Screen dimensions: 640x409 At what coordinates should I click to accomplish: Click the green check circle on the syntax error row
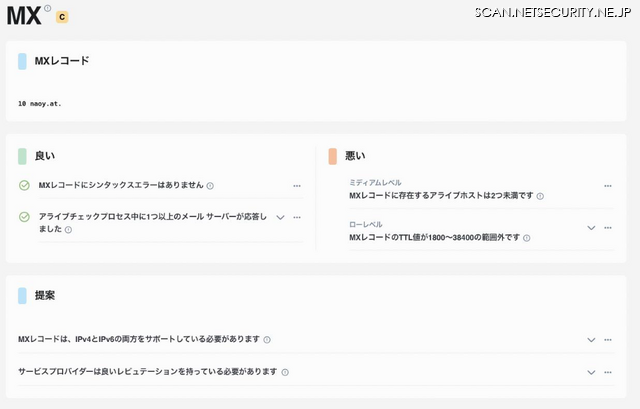(x=24, y=186)
